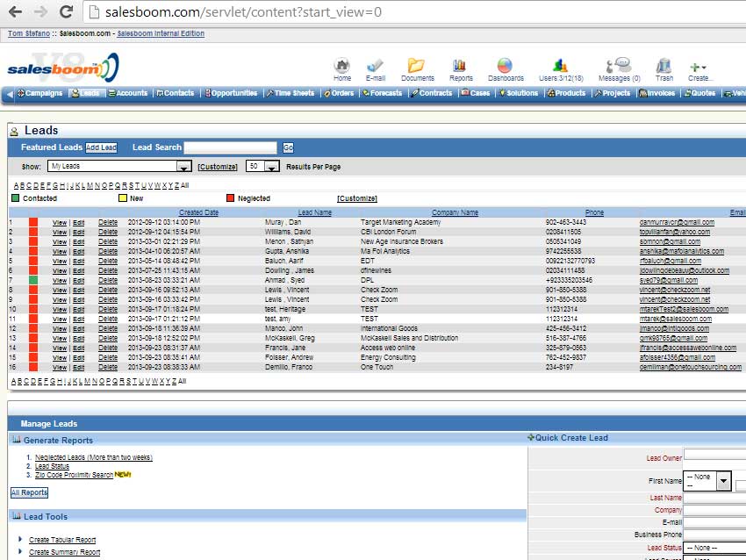Click the All Reports button
The height and width of the screenshot is (560, 746).
tap(30, 492)
